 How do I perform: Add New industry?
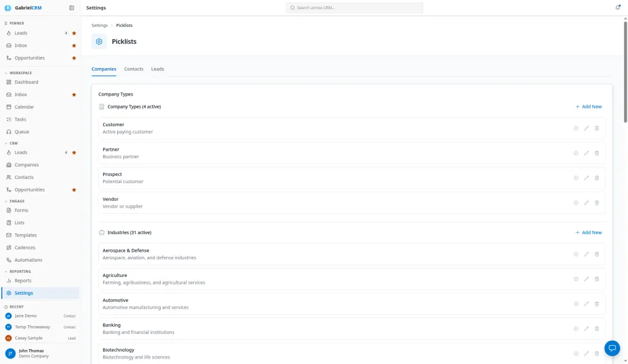(x=589, y=232)
